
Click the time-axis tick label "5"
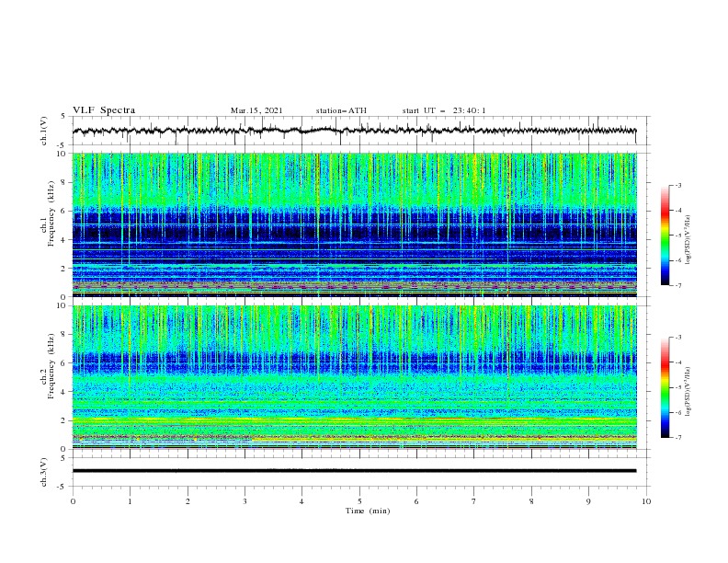coord(359,501)
